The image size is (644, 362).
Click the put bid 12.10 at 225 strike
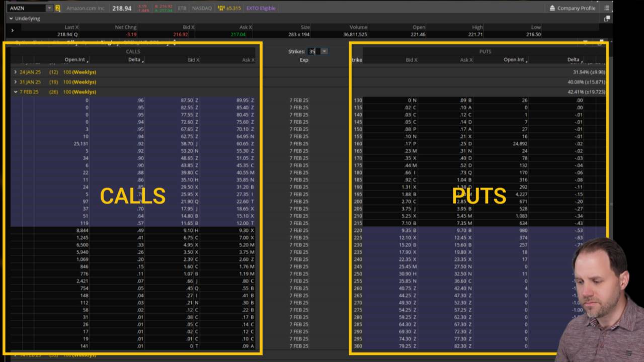click(405, 238)
